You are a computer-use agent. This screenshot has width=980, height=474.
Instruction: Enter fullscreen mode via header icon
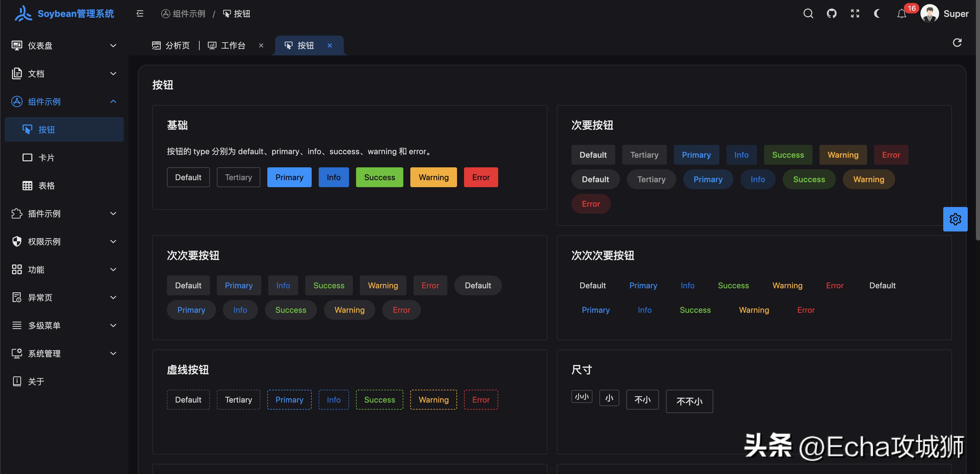(855, 14)
